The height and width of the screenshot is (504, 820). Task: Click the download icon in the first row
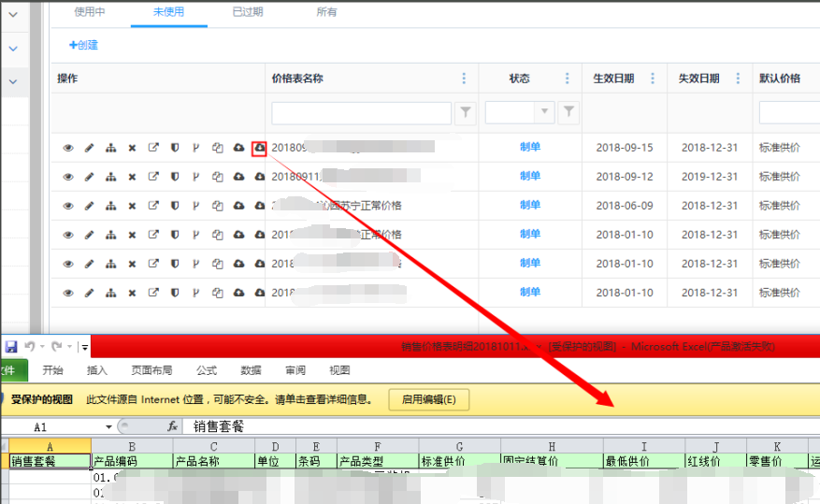(259, 148)
